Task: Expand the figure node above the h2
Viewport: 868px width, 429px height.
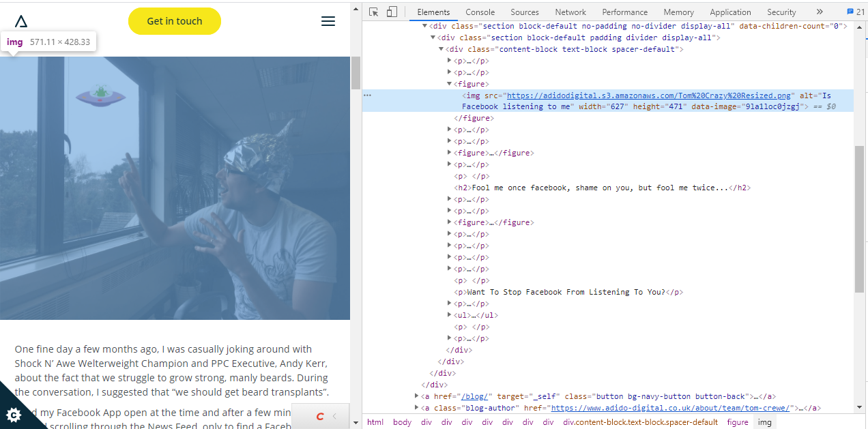Action: [450, 153]
